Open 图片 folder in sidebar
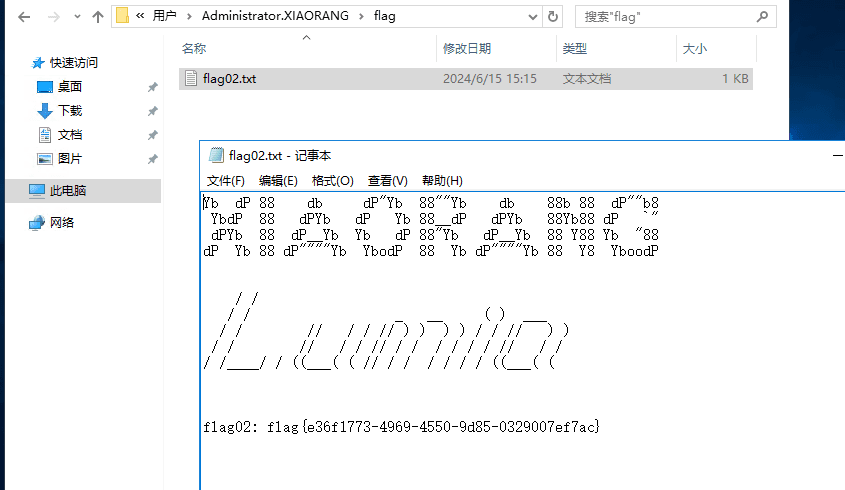 (70, 158)
